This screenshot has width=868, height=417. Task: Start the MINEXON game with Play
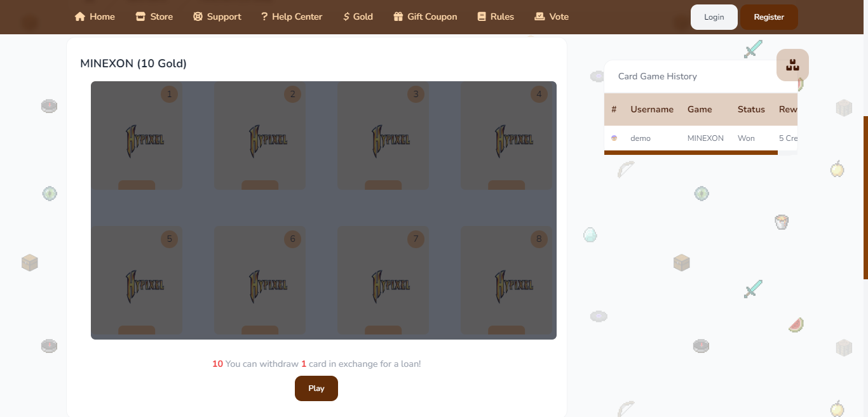[316, 388]
